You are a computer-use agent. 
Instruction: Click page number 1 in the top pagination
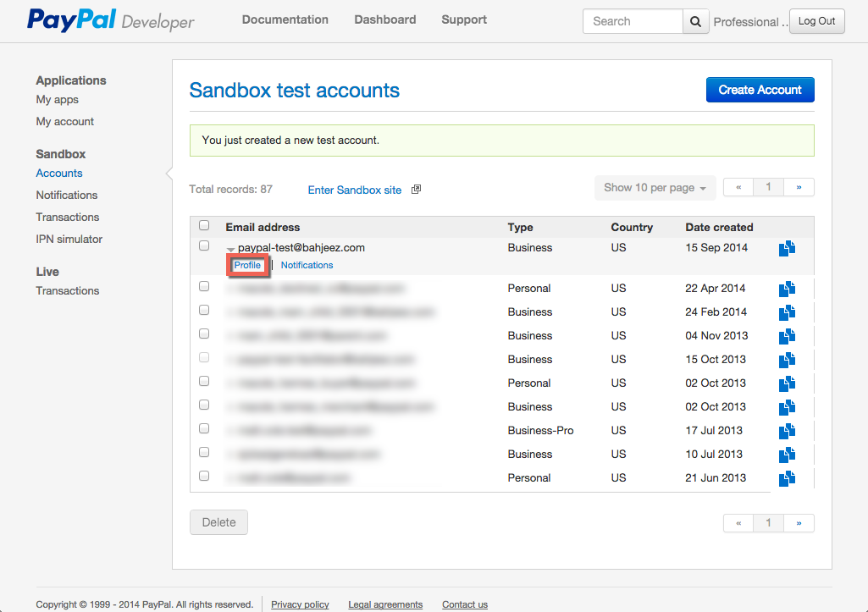[768, 187]
